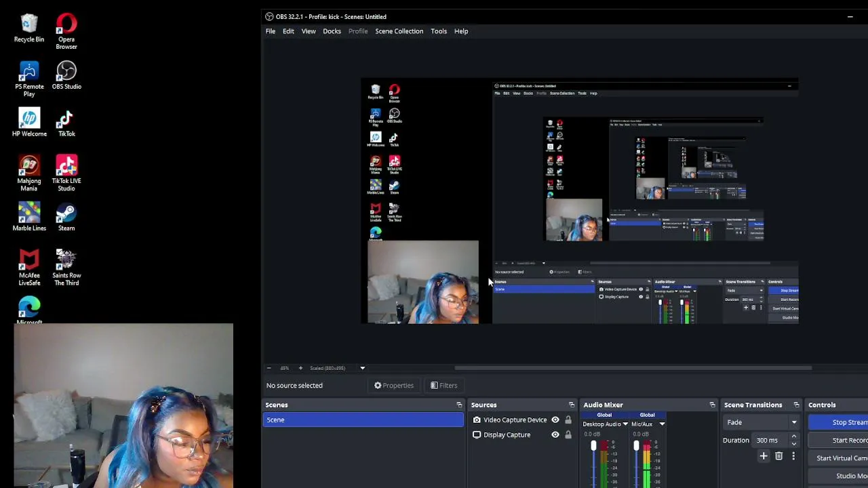The height and width of the screenshot is (488, 868).
Task: Select the Mahjong Mania desktop icon
Action: pos(29,173)
